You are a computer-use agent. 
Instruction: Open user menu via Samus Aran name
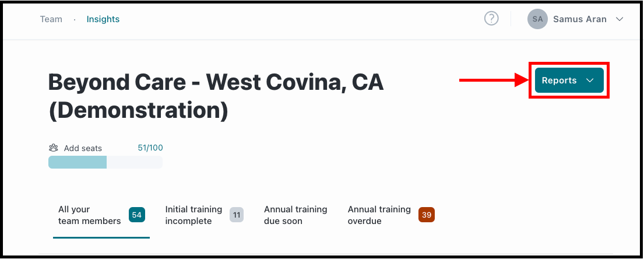tap(579, 19)
